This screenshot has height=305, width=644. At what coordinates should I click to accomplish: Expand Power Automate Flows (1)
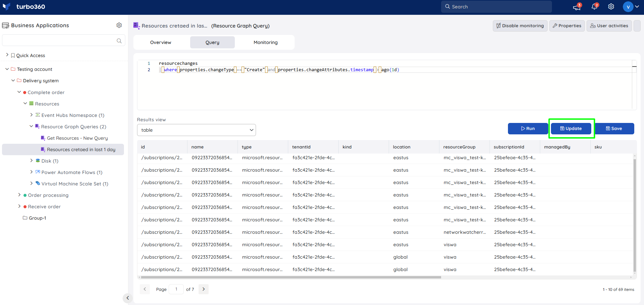[x=31, y=172]
